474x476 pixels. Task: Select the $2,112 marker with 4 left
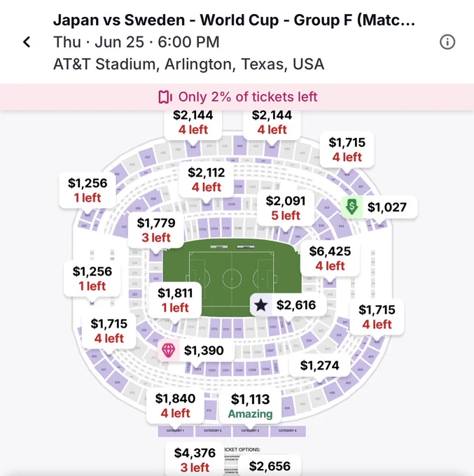206,180
